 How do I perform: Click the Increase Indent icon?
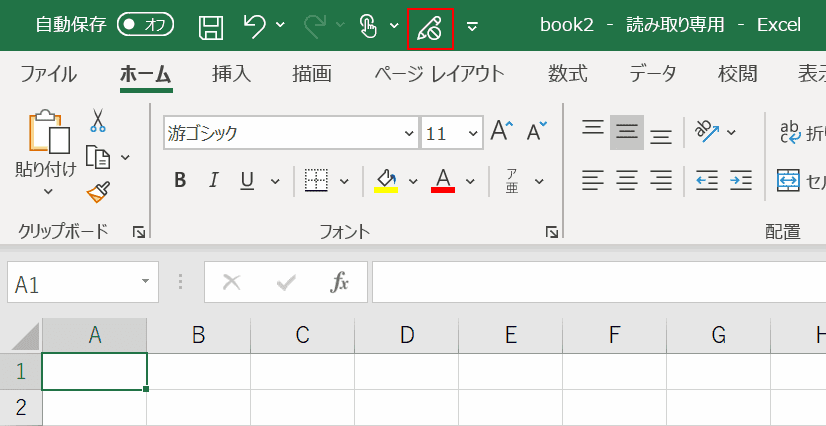(741, 181)
